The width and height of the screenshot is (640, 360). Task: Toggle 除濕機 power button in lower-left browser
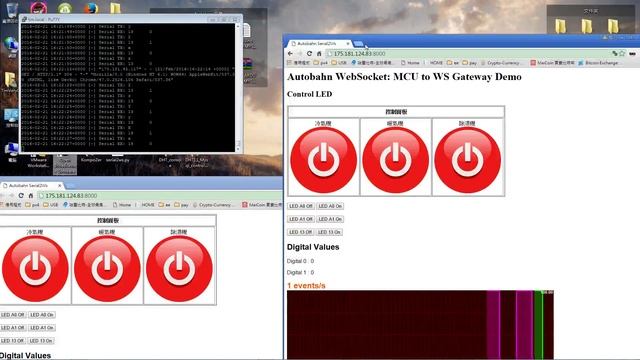click(179, 269)
